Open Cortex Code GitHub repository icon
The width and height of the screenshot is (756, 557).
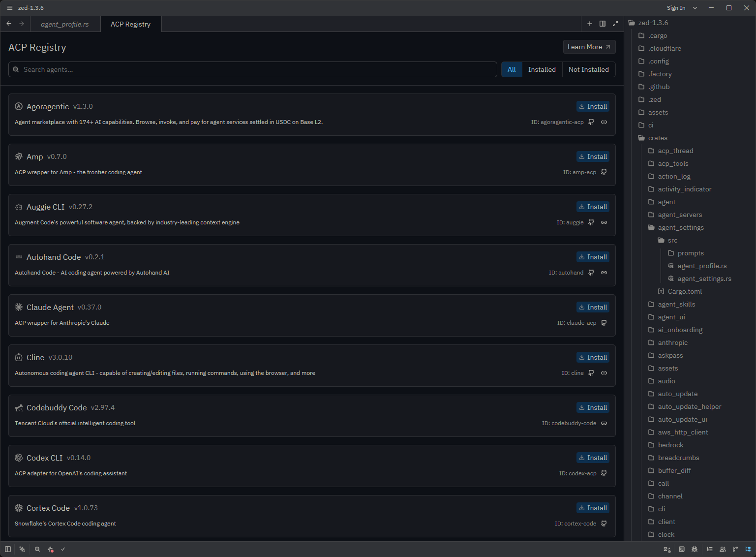(x=604, y=524)
